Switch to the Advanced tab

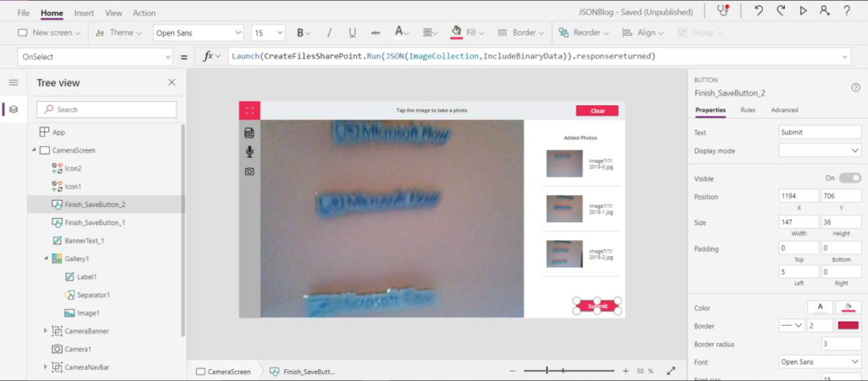coord(784,110)
